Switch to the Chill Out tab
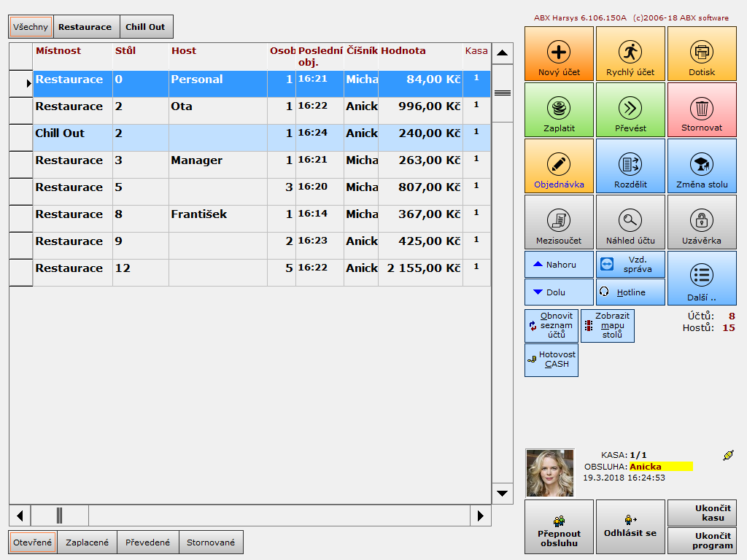Viewport: 747px width, 560px height. tap(145, 27)
